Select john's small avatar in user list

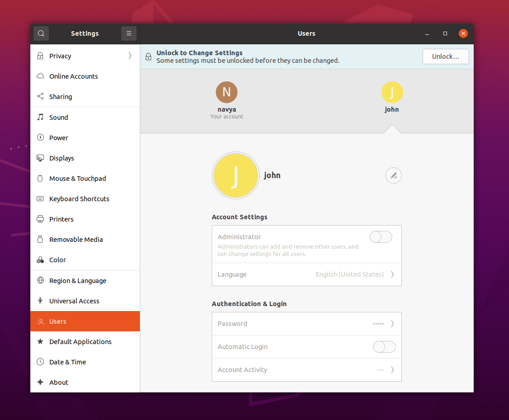point(392,92)
